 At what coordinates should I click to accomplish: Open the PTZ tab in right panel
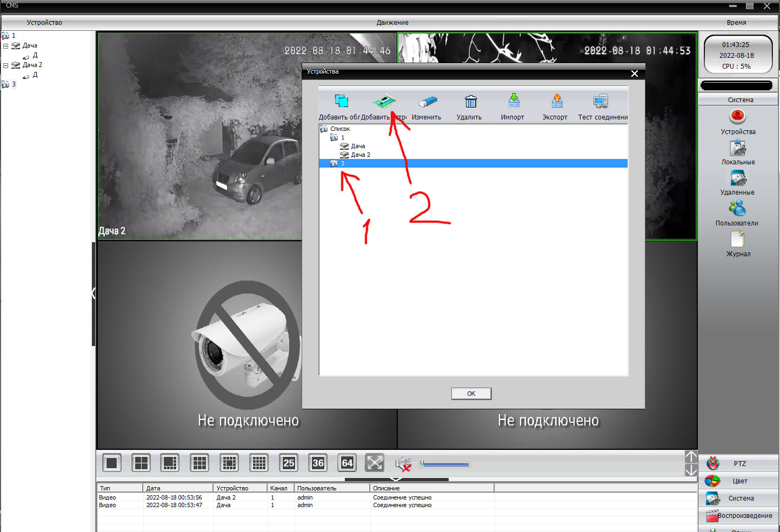(739, 463)
